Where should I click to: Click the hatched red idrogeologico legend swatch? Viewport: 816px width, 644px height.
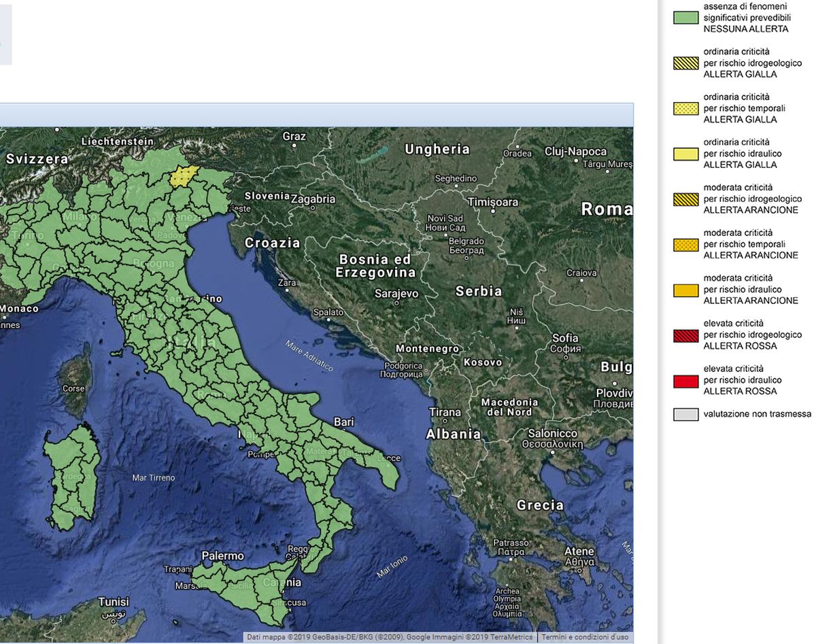tap(686, 335)
